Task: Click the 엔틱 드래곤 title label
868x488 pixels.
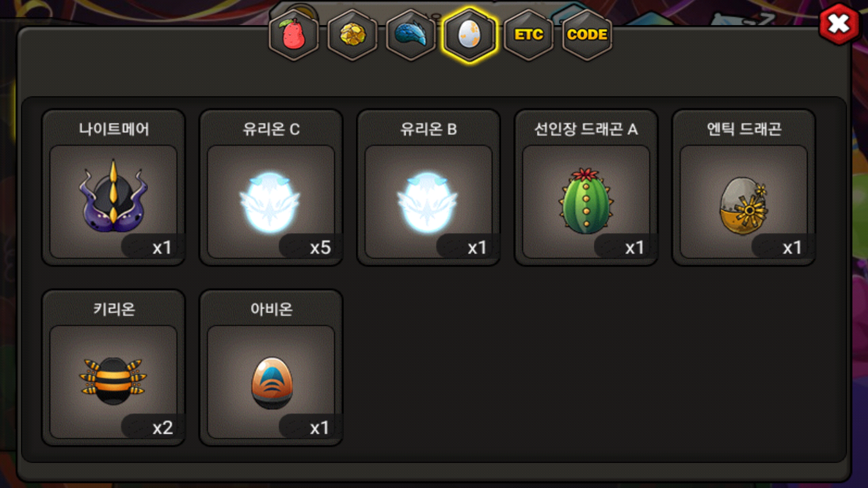Action: (x=744, y=129)
